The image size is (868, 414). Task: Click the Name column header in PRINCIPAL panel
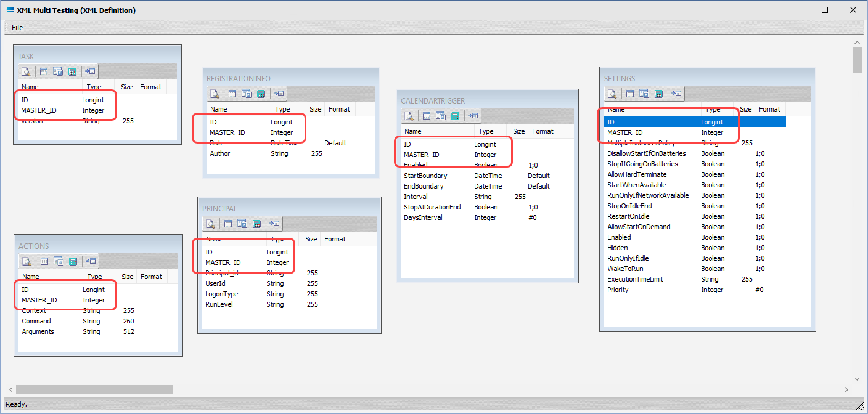234,239
